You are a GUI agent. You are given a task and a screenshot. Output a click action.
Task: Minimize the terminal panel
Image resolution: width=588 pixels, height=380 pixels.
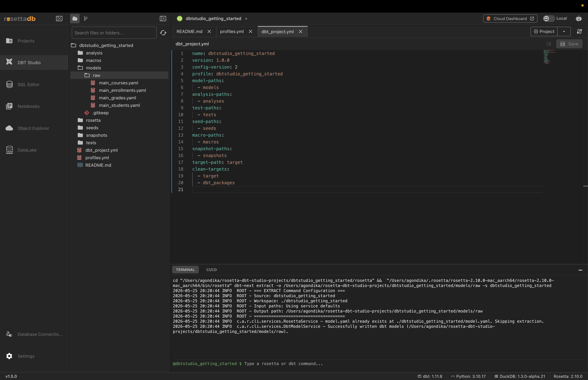point(580,270)
